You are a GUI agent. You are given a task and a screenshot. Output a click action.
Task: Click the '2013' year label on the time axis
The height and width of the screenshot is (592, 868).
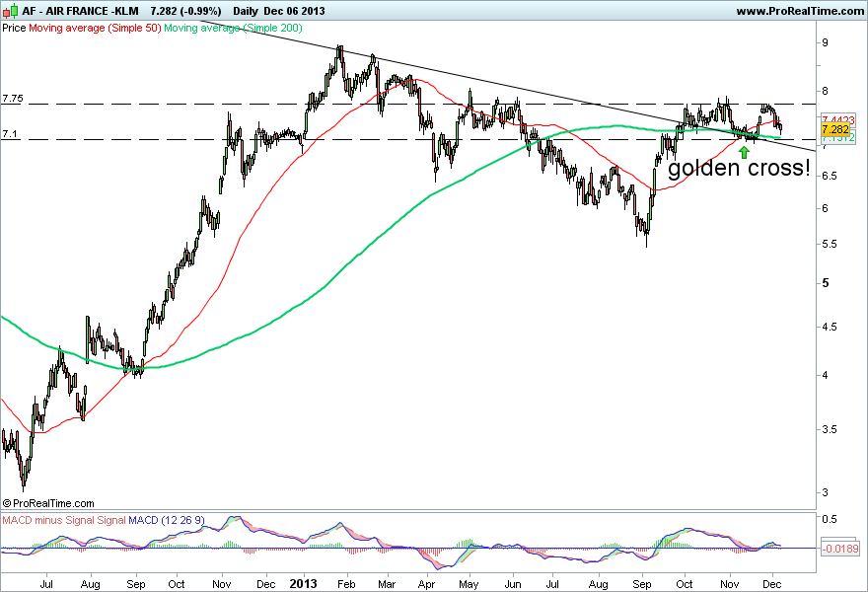(304, 584)
